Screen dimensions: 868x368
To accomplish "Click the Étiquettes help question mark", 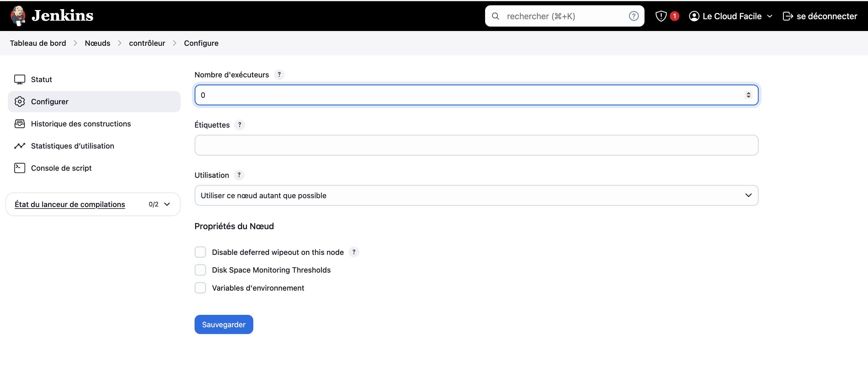I will 239,125.
